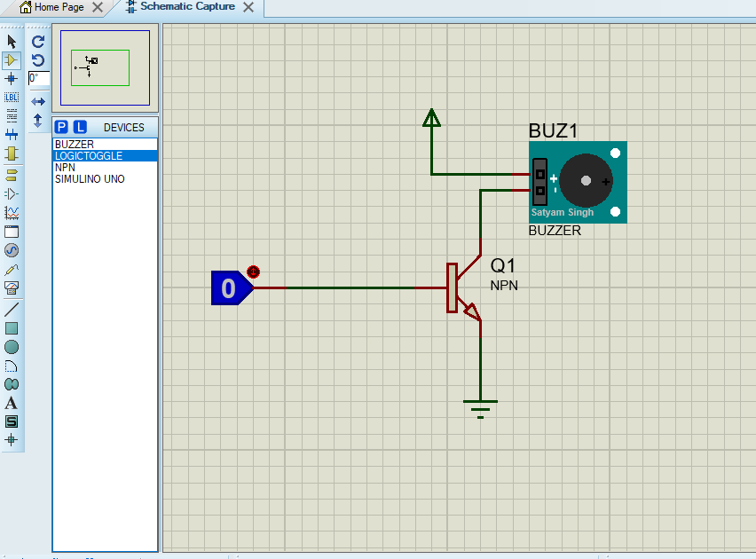Open Pick Devices with the P button
This screenshot has width=756, height=559.
pos(60,127)
